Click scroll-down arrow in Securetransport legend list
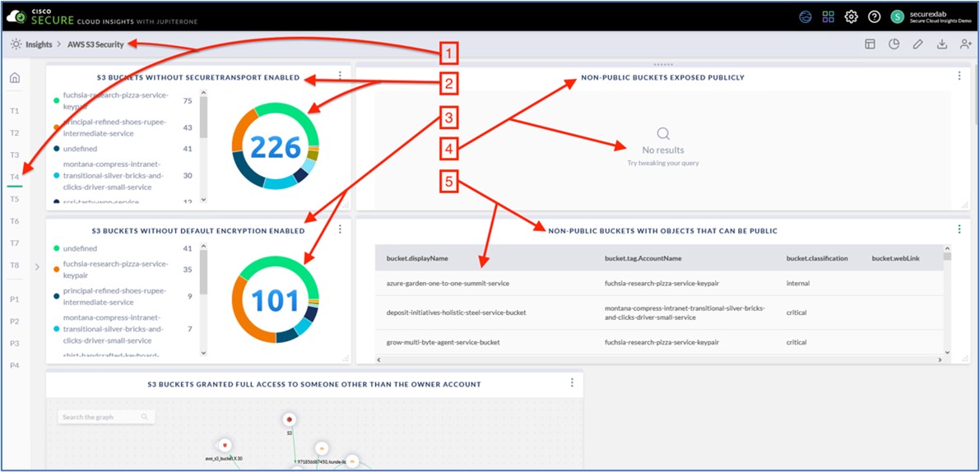980x472 pixels. [203, 199]
